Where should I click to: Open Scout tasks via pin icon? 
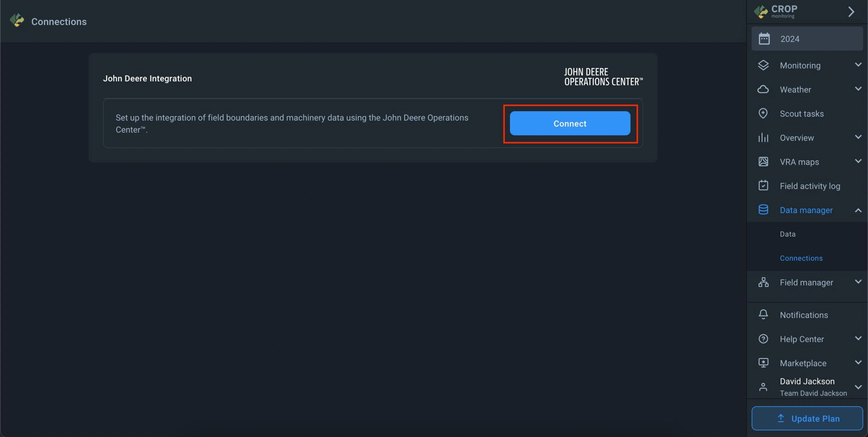763,113
